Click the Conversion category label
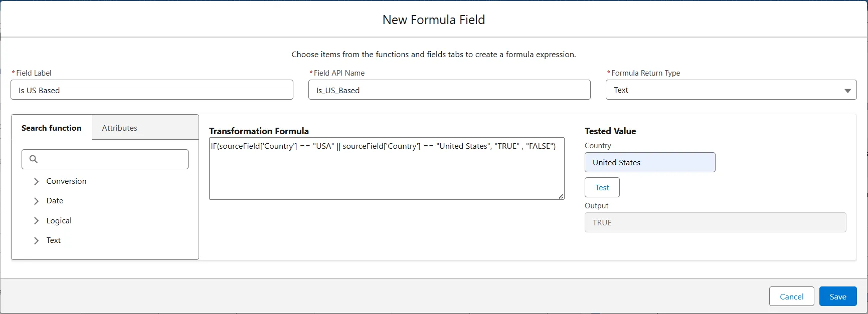 click(x=66, y=181)
